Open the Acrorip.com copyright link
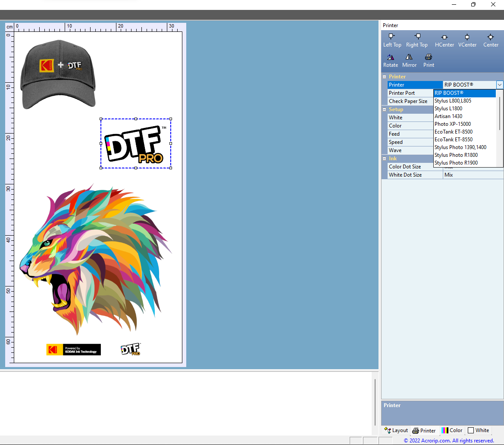 coord(449,441)
